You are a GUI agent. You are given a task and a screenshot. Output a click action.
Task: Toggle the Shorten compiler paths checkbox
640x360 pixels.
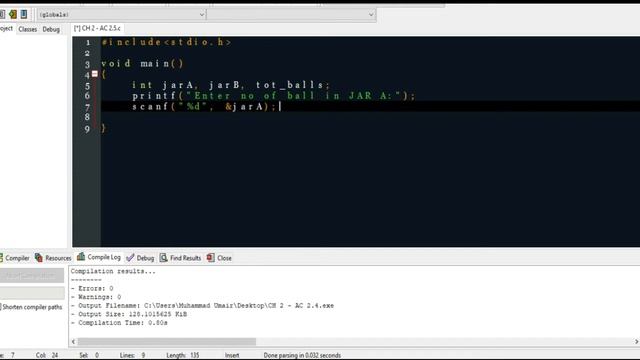point(1,307)
